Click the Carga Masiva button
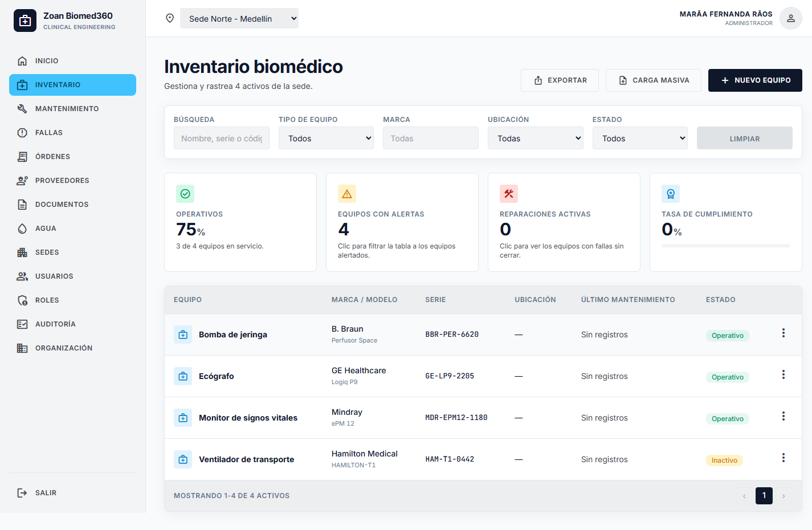The height and width of the screenshot is (530, 812). 654,80
